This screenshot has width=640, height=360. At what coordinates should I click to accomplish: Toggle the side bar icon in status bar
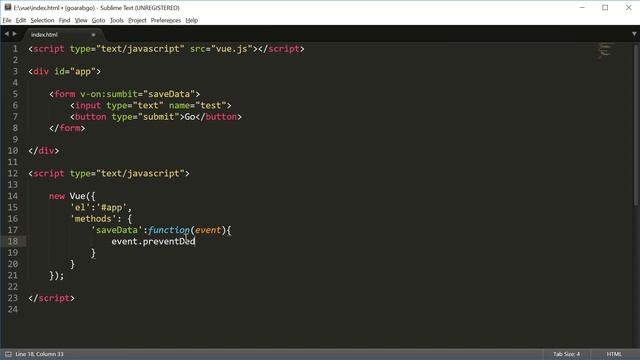tap(8, 354)
